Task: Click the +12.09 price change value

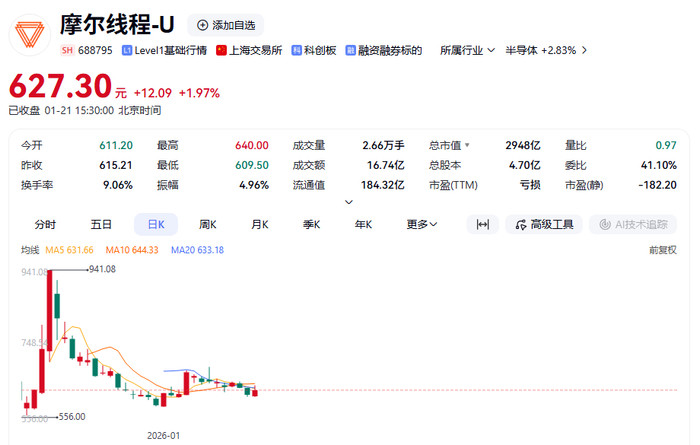Action: (x=153, y=93)
